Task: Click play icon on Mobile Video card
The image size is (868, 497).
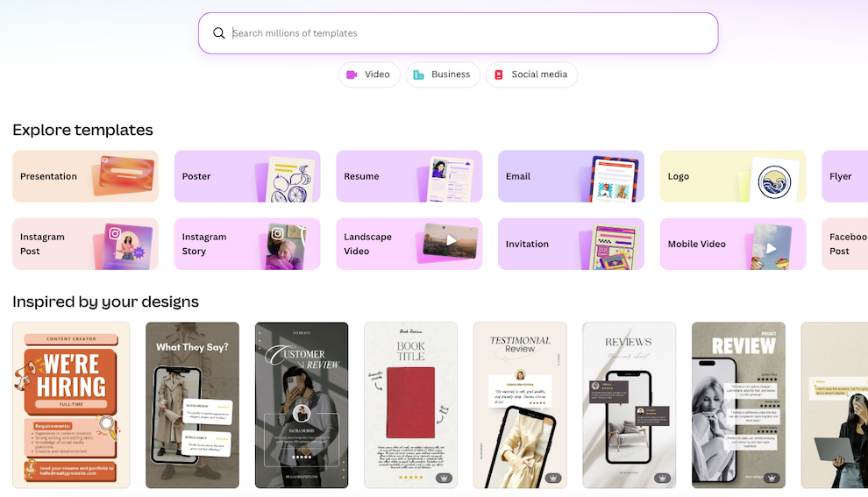Action: (x=771, y=249)
